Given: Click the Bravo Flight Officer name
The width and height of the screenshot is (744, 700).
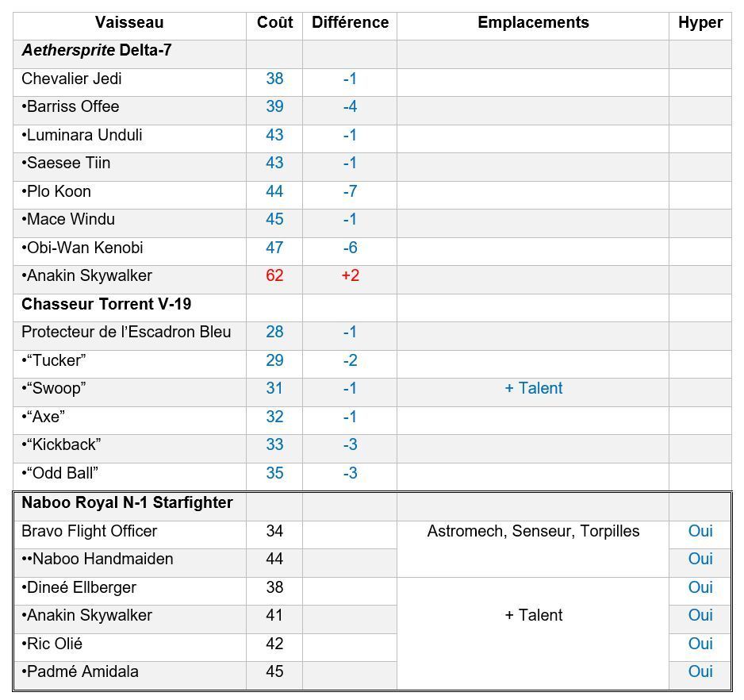Looking at the screenshot, I should tap(89, 531).
